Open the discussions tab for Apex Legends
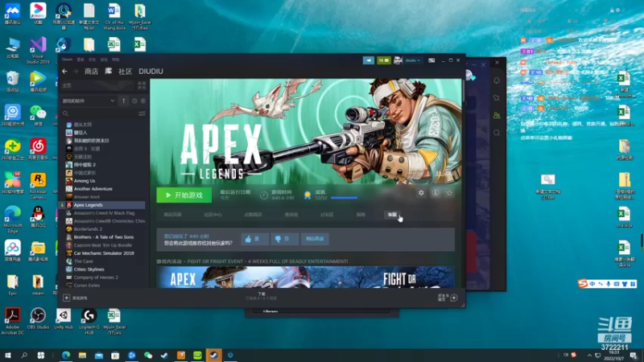The width and height of the screenshot is (644, 362). tap(327, 215)
